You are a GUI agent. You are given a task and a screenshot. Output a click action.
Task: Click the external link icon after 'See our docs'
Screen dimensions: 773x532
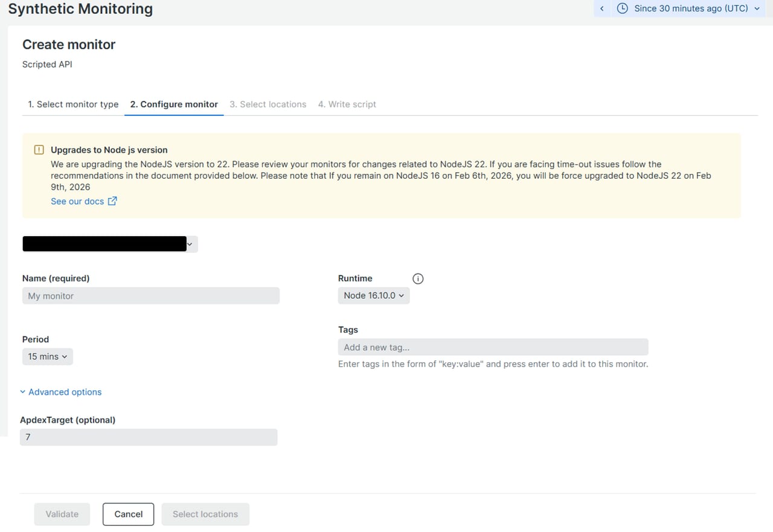(112, 201)
